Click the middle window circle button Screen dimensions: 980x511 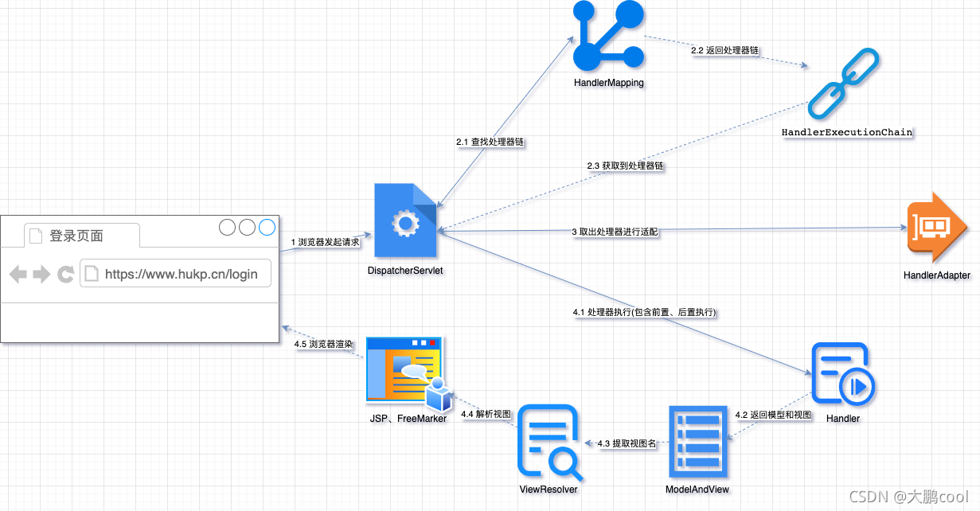click(x=248, y=228)
